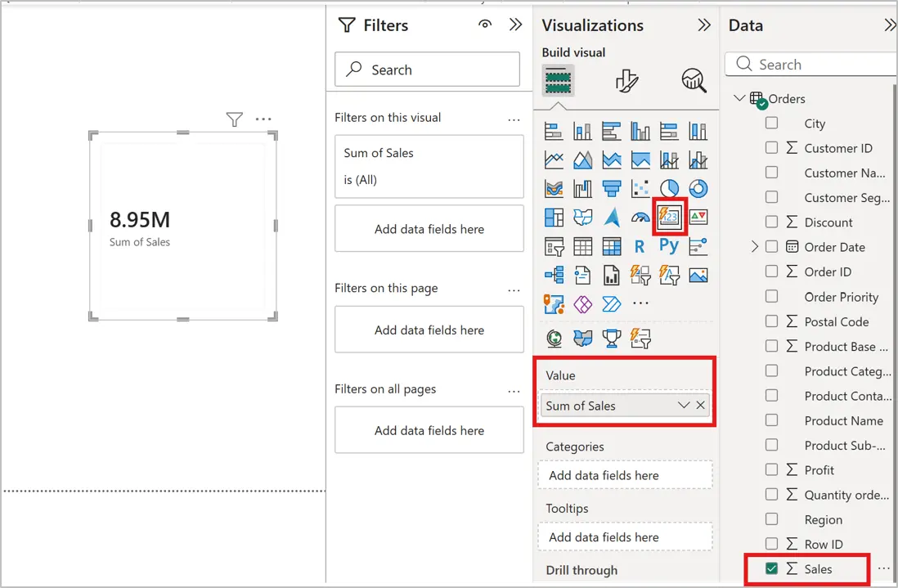Remove Sum of Sales from Value well
898x588 pixels.
[x=700, y=406]
